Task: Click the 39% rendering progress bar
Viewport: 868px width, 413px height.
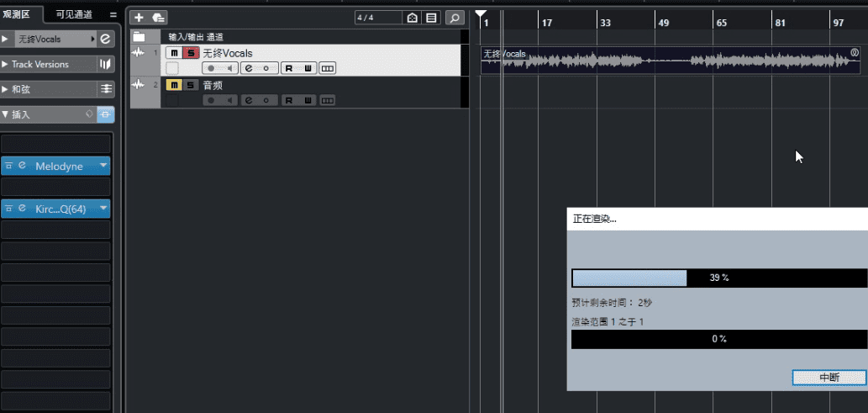Action: 718,278
